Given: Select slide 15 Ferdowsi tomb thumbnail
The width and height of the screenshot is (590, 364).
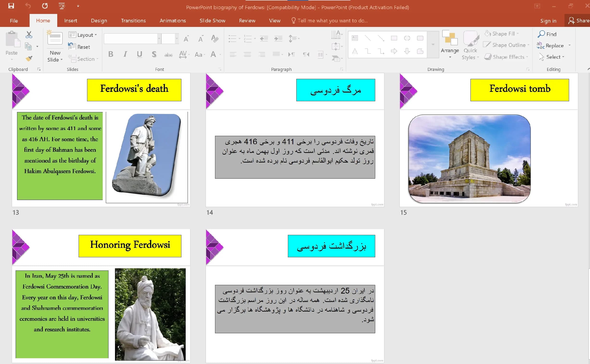Looking at the screenshot, I should pyautogui.click(x=488, y=140).
